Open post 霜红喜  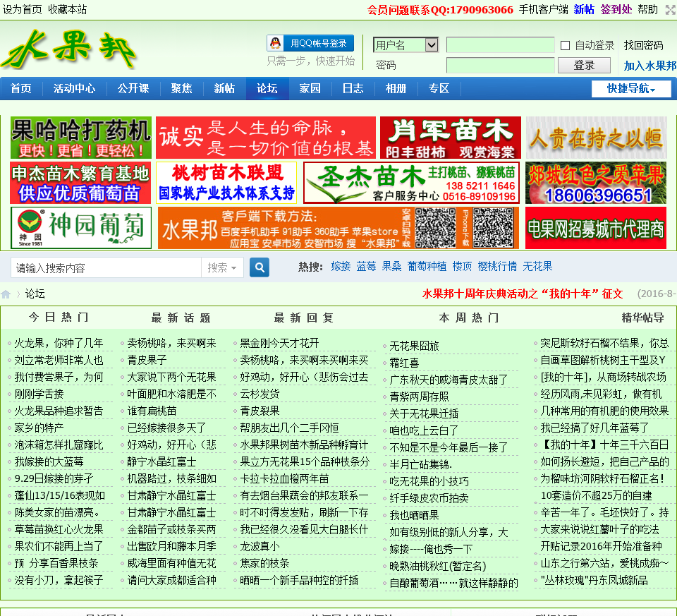pyautogui.click(x=404, y=363)
